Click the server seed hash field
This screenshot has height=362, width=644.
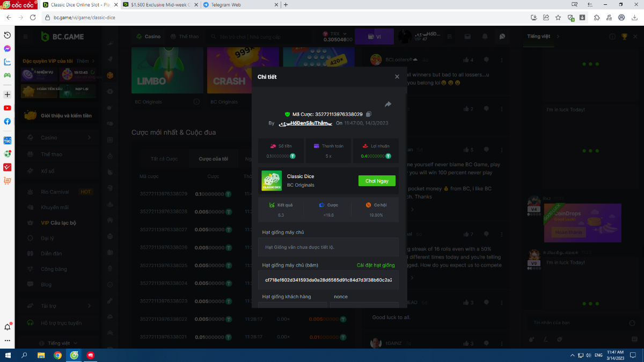[x=328, y=280]
